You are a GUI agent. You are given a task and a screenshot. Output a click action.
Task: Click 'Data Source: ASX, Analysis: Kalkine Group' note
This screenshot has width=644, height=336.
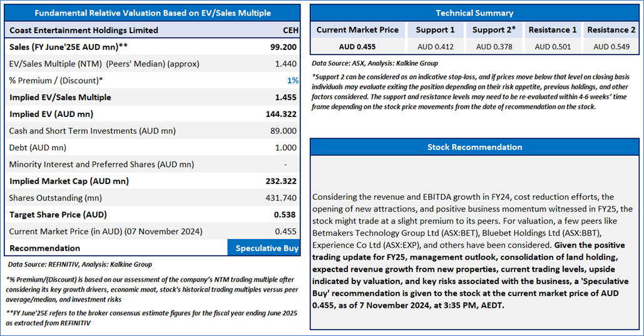point(375,63)
